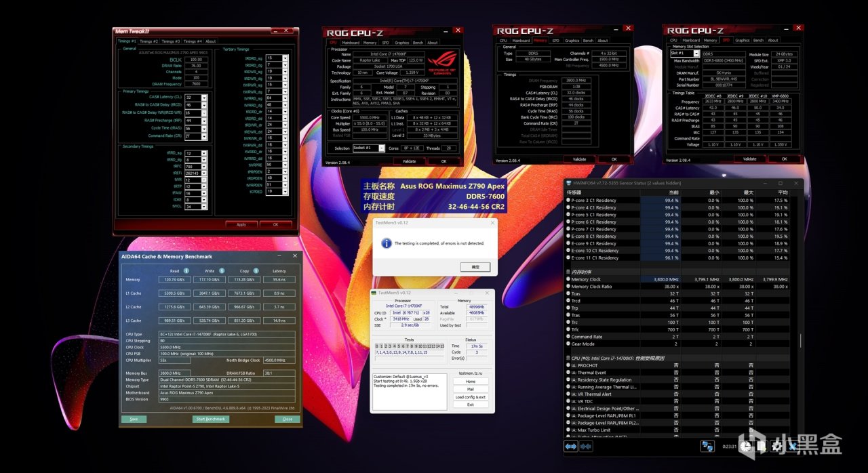Click HWiNFO expand columns arrows icon

[571, 447]
